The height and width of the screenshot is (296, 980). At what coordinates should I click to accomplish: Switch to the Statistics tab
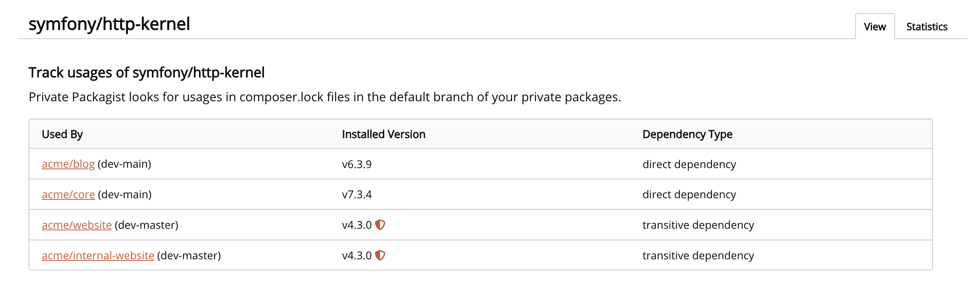click(x=926, y=26)
